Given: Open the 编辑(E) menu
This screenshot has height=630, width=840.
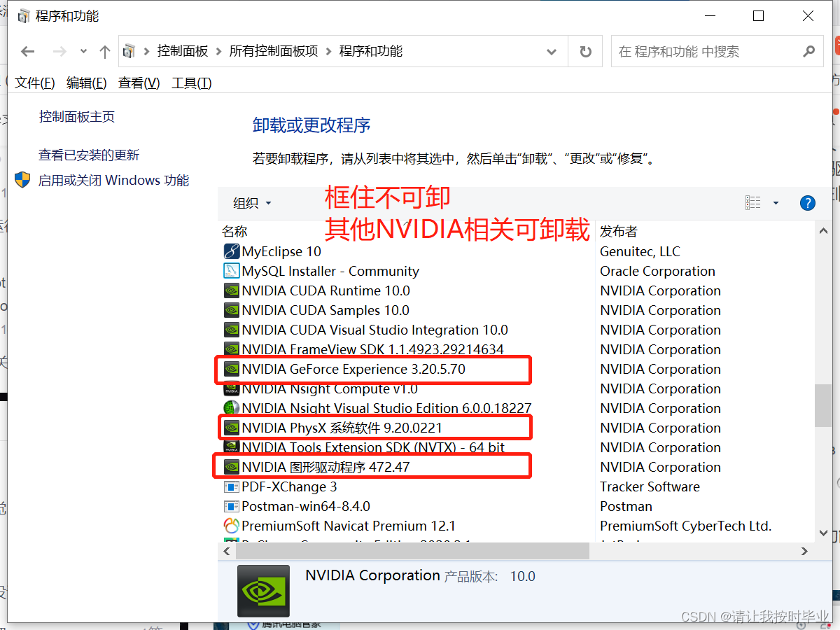Looking at the screenshot, I should pyautogui.click(x=87, y=83).
